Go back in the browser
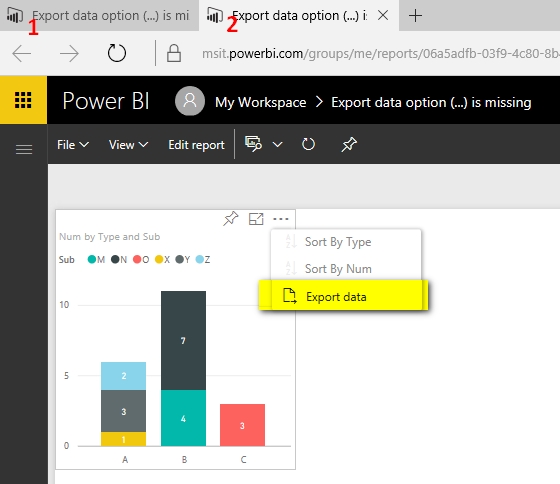The width and height of the screenshot is (560, 484). pyautogui.click(x=22, y=54)
